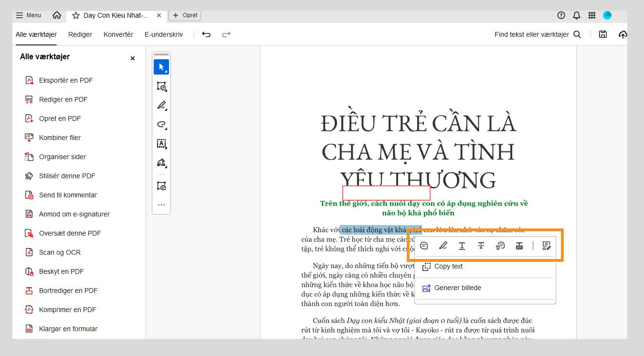The width and height of the screenshot is (644, 356).
Task: Switch to the Rediger tab
Action: pyautogui.click(x=80, y=34)
